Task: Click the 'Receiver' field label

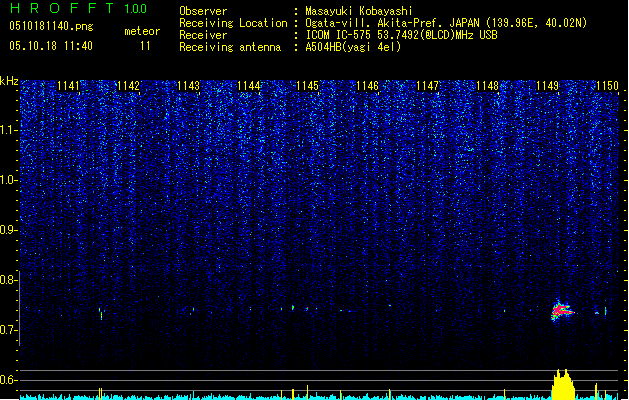Action: click(x=203, y=35)
